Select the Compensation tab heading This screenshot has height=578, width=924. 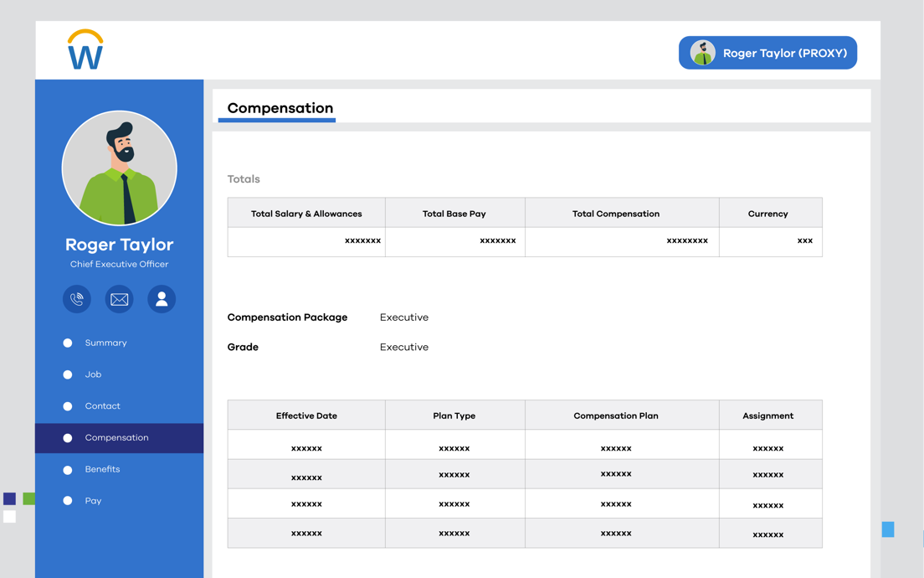click(x=280, y=108)
